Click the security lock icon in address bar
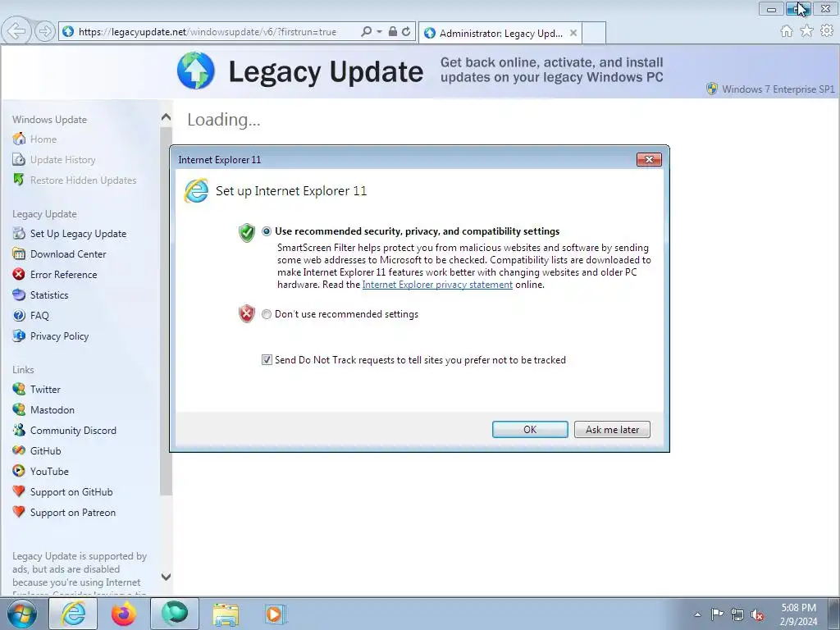The image size is (840, 630). click(393, 32)
